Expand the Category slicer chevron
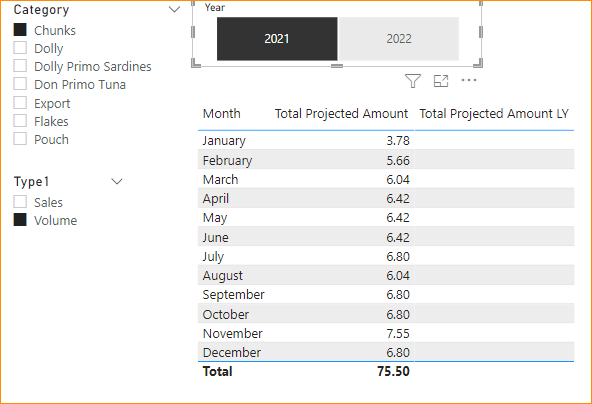Screen dimensions: 592x404 click(174, 9)
